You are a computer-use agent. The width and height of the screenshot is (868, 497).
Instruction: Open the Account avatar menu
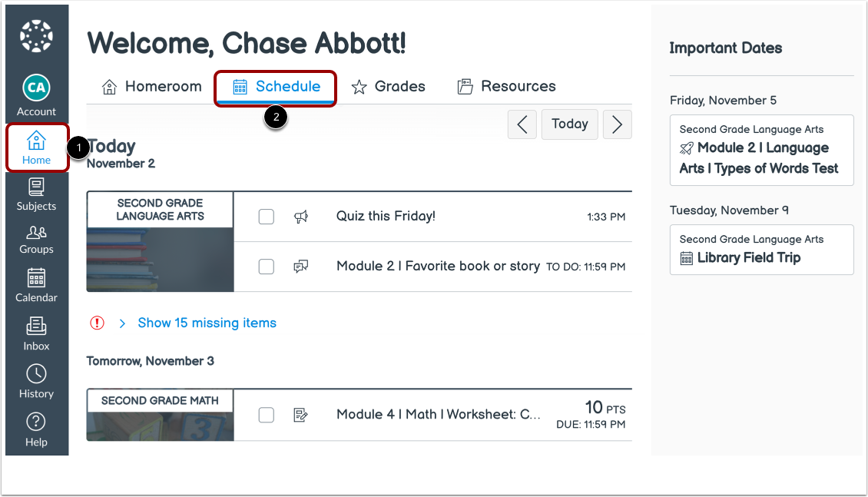[x=36, y=95]
